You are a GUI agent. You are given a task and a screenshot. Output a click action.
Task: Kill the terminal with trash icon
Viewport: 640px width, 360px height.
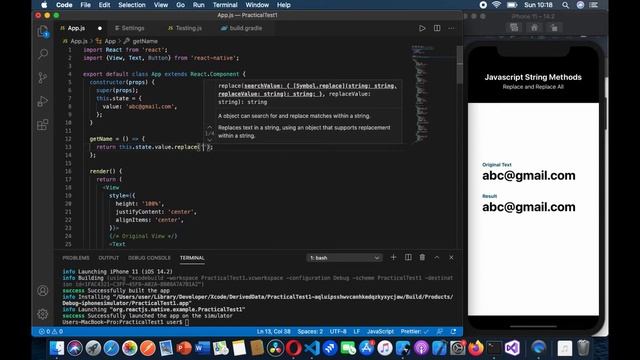[x=422, y=258]
